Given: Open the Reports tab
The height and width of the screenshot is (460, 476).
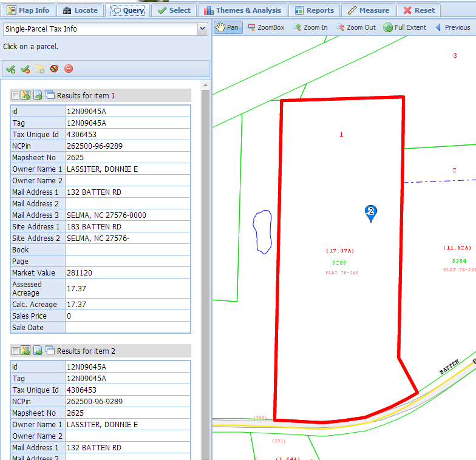Looking at the screenshot, I should pyautogui.click(x=314, y=10).
